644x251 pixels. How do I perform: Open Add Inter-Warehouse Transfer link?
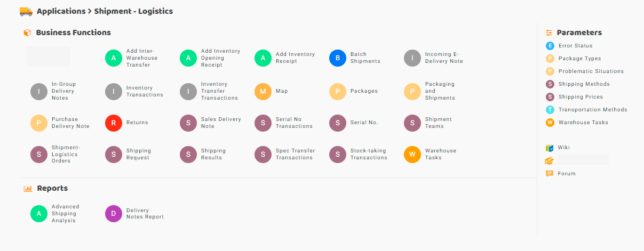(142, 58)
